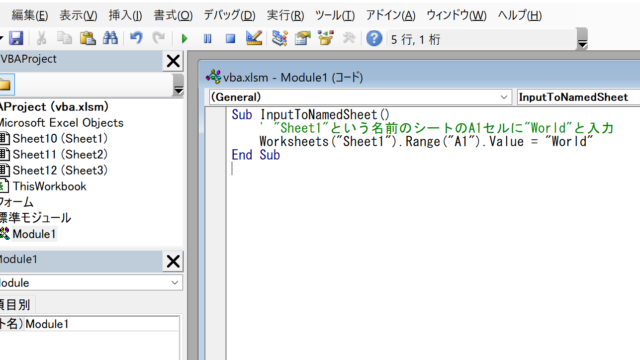Open the デバッグ(D) menu
The height and width of the screenshot is (360, 640).
pyautogui.click(x=229, y=16)
